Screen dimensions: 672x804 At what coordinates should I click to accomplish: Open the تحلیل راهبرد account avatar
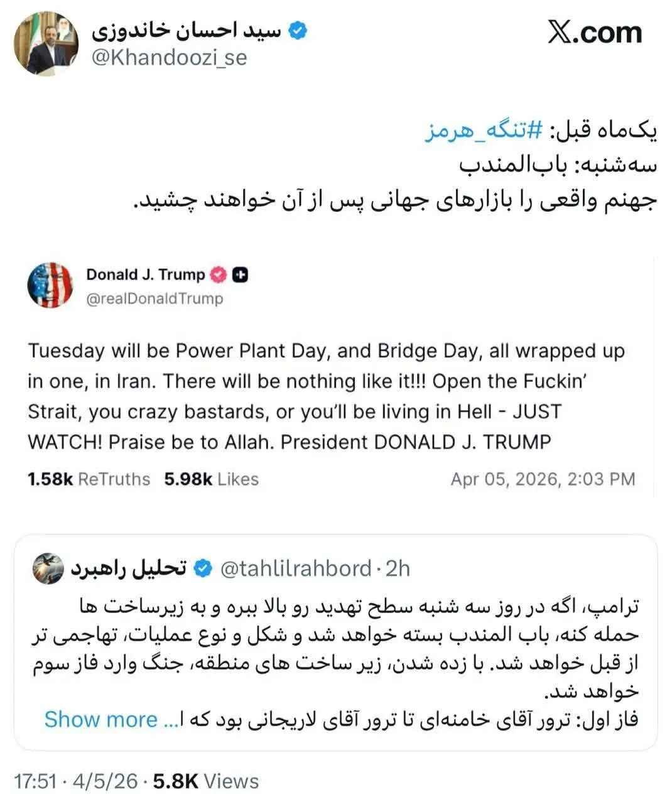(x=48, y=568)
